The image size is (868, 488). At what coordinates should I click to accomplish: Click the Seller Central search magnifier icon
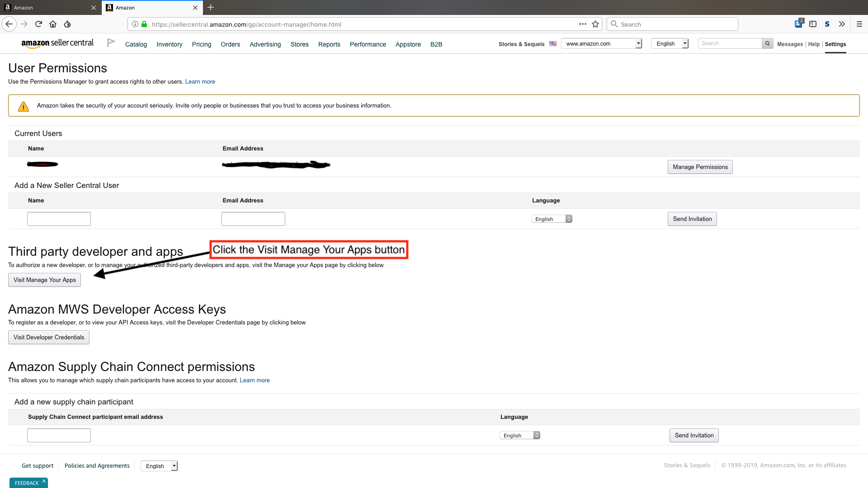coord(767,44)
